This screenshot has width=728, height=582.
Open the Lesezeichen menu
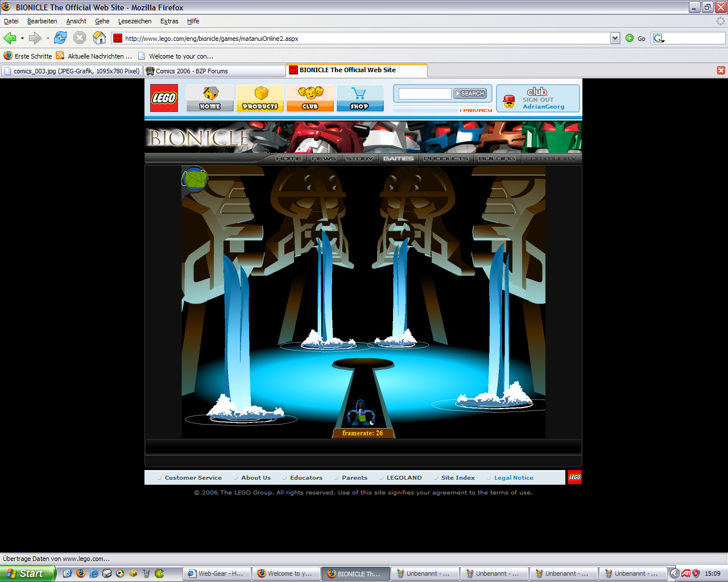click(x=135, y=21)
